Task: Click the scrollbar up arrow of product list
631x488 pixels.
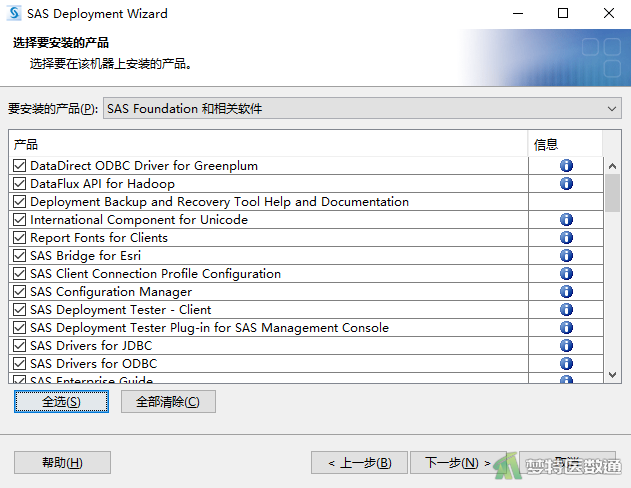Action: [x=612, y=166]
